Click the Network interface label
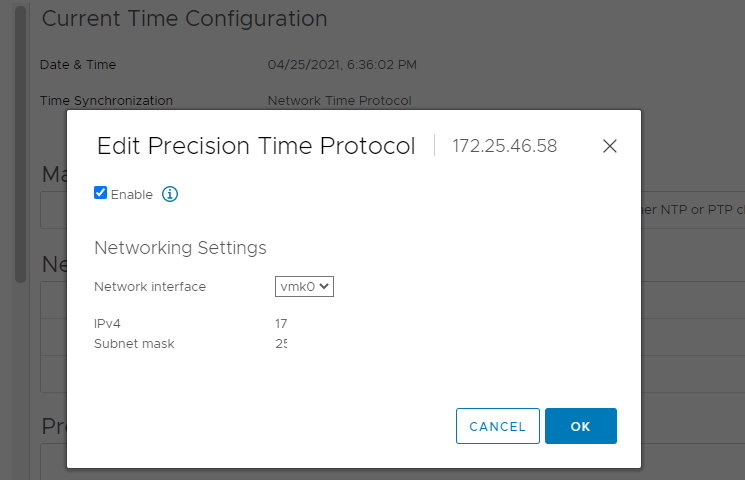The height and width of the screenshot is (480, 745). click(150, 287)
